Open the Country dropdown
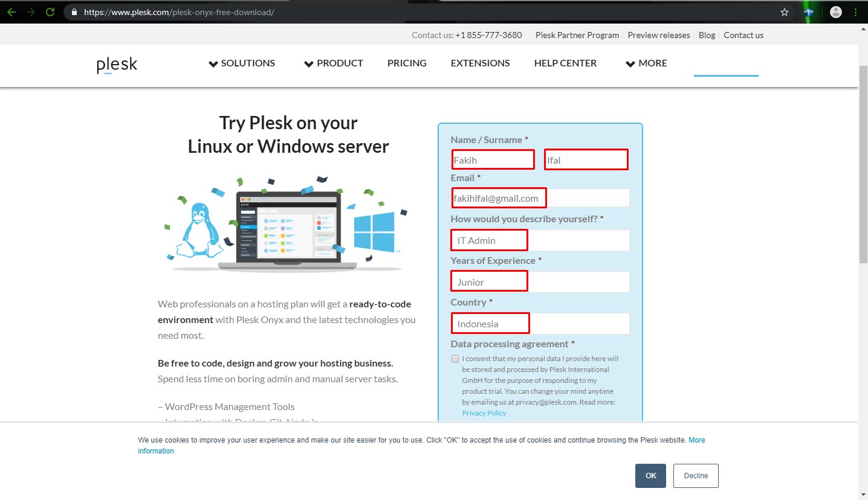This screenshot has height=500, width=868. pos(540,323)
